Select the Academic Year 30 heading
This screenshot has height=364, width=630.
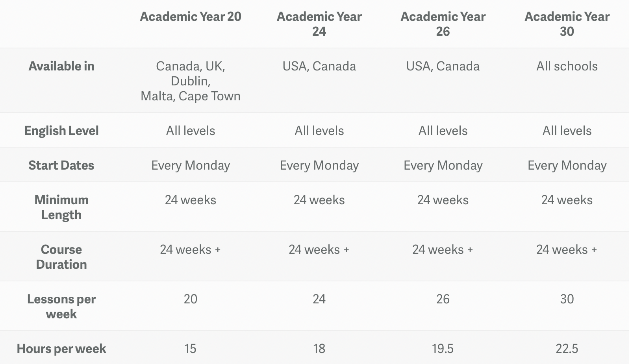(567, 24)
